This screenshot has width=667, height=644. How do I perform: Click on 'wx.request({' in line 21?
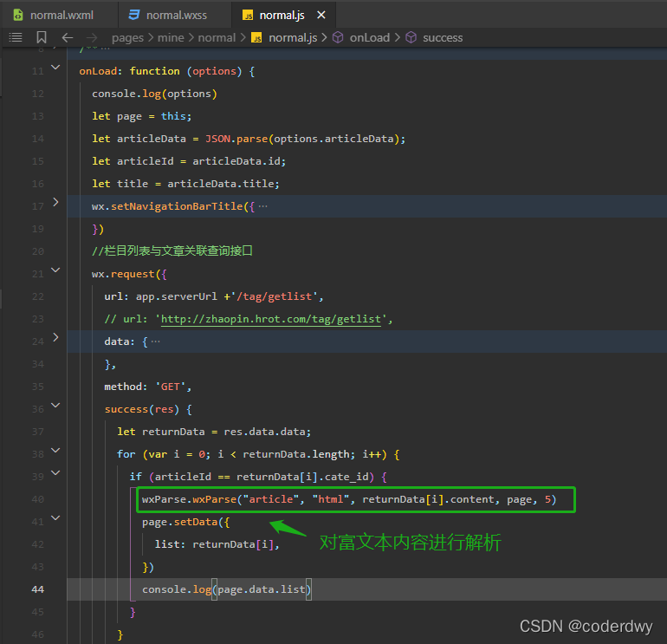tap(129, 274)
